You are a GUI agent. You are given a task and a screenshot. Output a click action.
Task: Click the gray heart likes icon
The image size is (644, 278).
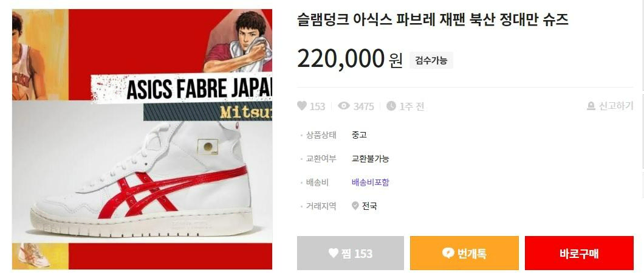(302, 106)
